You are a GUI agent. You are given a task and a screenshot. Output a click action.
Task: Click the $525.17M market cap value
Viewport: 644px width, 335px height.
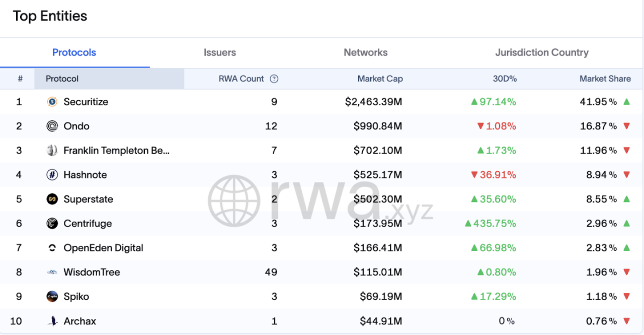coord(378,175)
